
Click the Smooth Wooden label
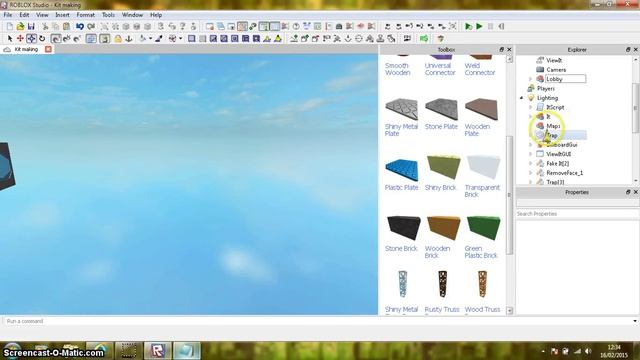pyautogui.click(x=398, y=69)
